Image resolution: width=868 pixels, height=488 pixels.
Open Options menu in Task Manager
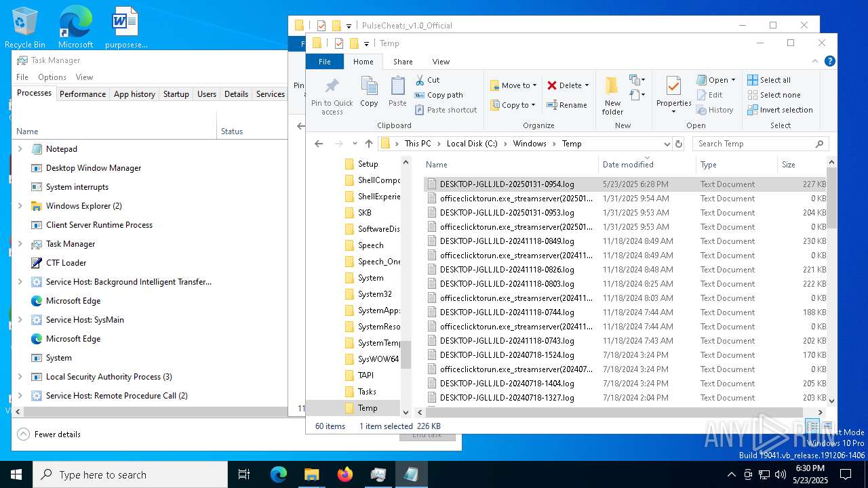[52, 77]
